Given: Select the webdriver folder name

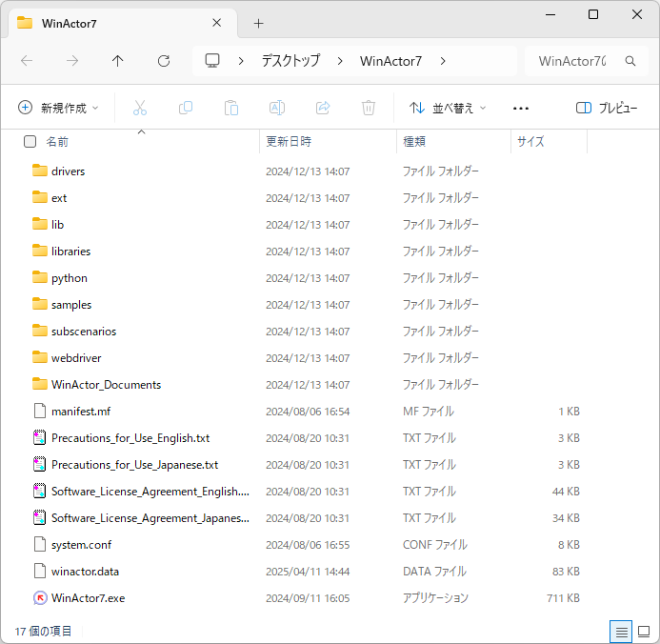Looking at the screenshot, I should [76, 358].
